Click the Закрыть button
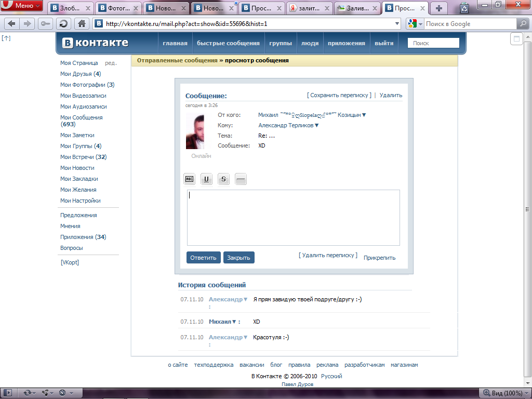This screenshot has height=399, width=532. click(x=238, y=258)
